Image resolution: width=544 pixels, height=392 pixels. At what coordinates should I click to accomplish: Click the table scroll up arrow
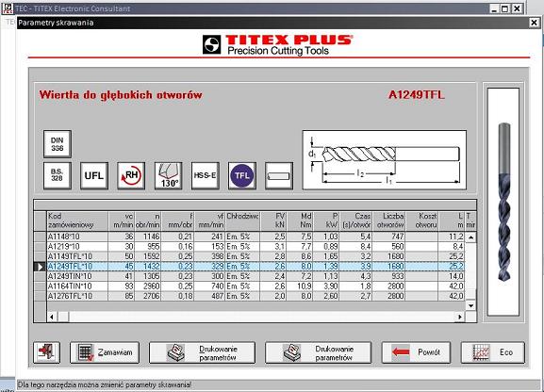470,237
